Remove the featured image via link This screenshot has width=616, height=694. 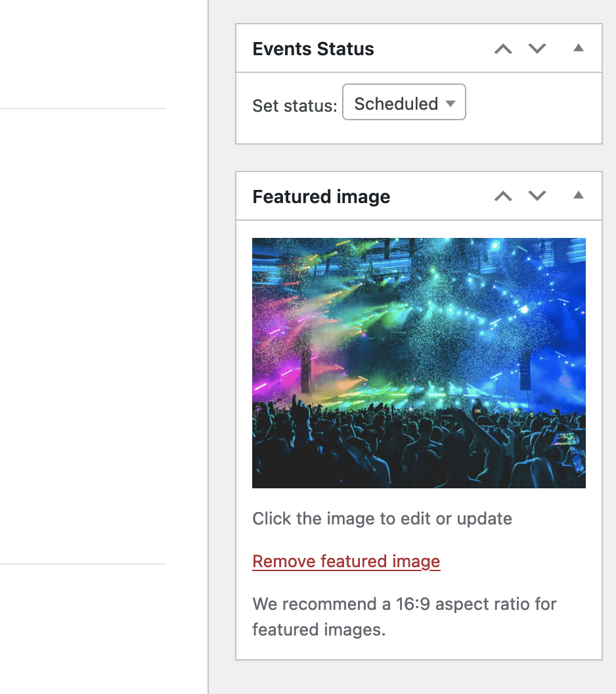click(x=346, y=561)
